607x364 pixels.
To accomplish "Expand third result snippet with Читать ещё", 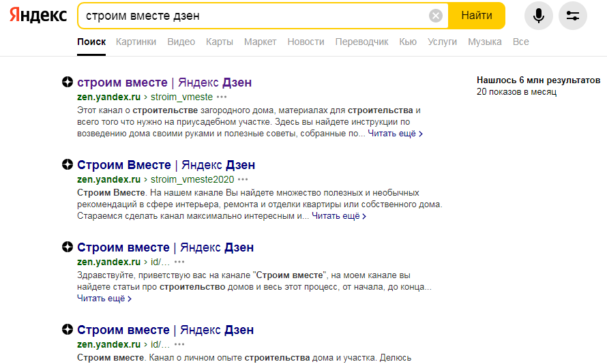I will [x=104, y=299].
